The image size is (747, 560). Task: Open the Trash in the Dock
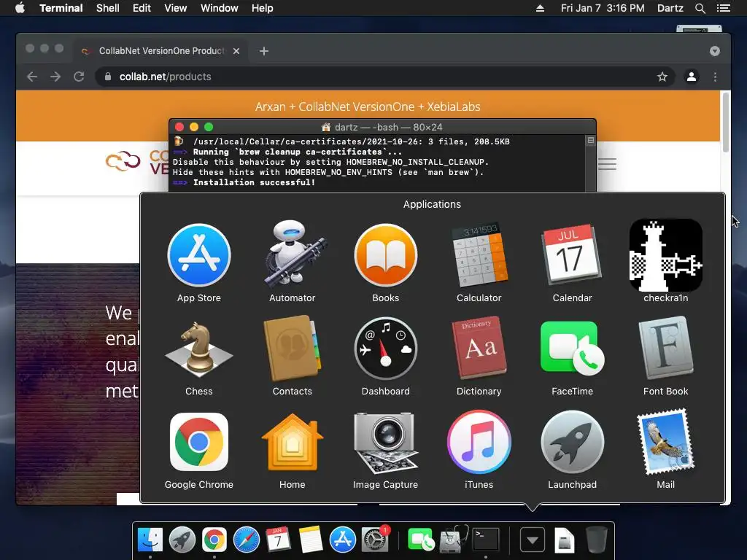pos(596,540)
